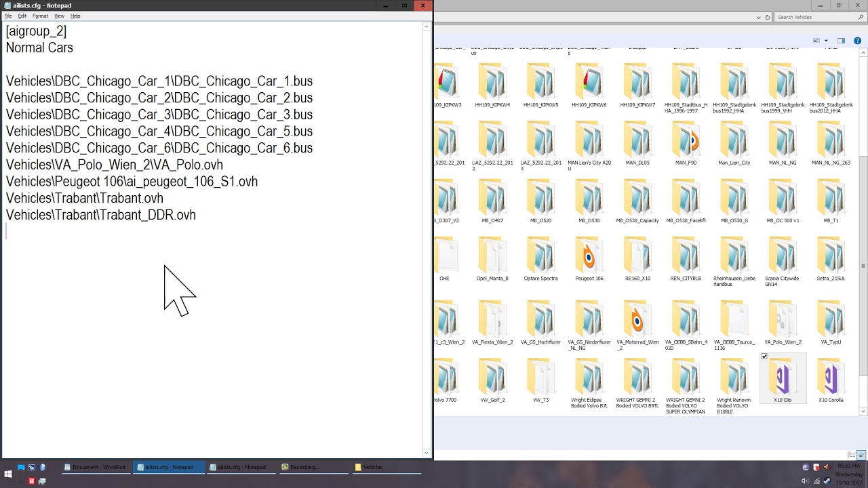Screen dimensions: 868x488
Task: Click the Search Vehicles field in Explorer
Action: (819, 17)
